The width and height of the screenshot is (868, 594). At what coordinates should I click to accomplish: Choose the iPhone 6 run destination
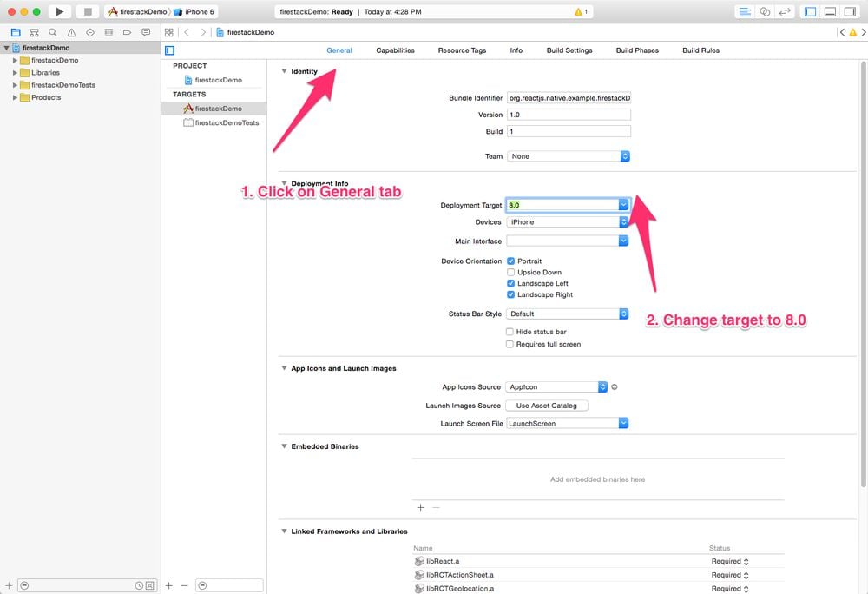pos(194,11)
